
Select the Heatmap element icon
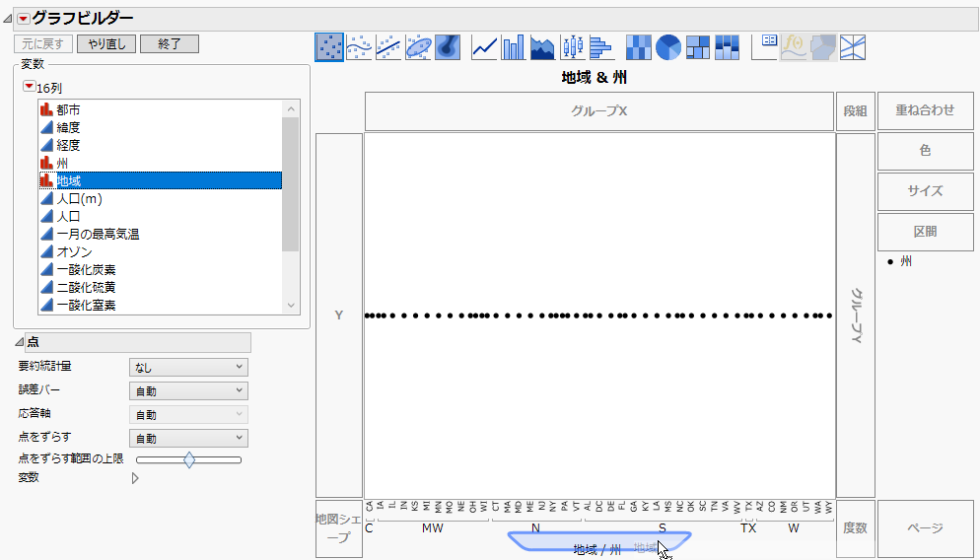pyautogui.click(x=638, y=47)
